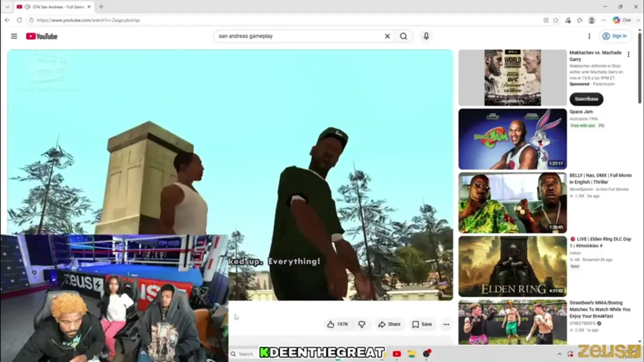Click the browser address bar URL
The height and width of the screenshot is (362, 644).
point(89,20)
